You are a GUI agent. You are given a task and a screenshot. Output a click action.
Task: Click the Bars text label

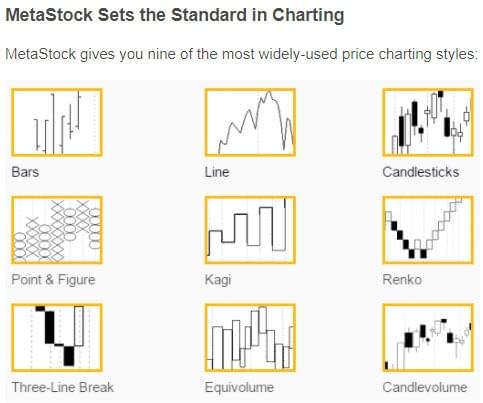pyautogui.click(x=25, y=172)
